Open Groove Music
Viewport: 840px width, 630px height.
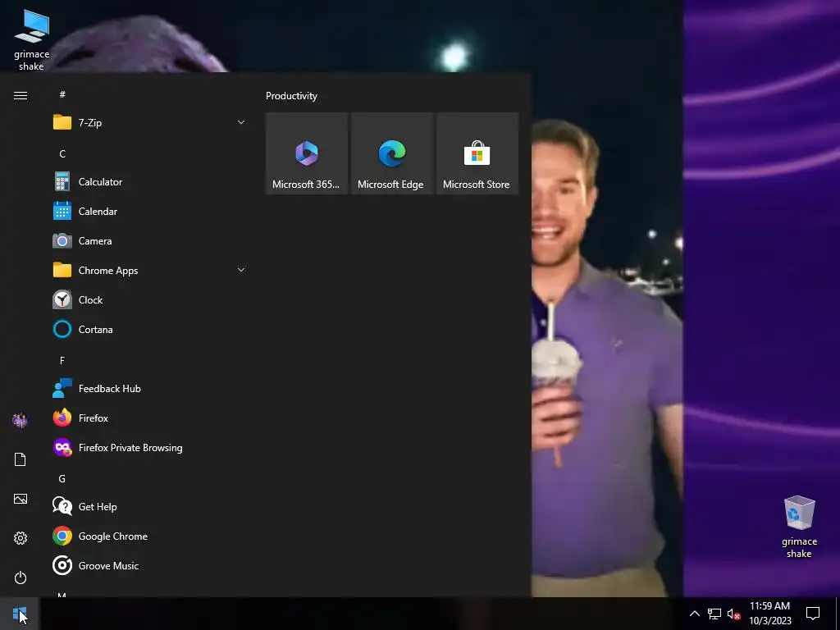pos(150,566)
